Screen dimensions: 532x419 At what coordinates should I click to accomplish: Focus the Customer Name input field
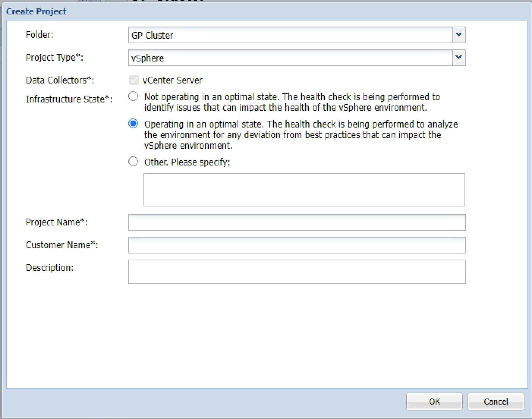tap(297, 245)
